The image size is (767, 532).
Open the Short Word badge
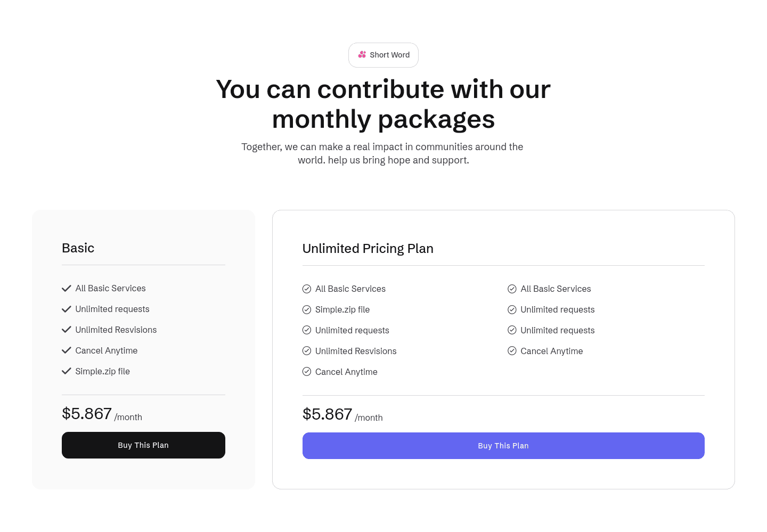coord(383,55)
